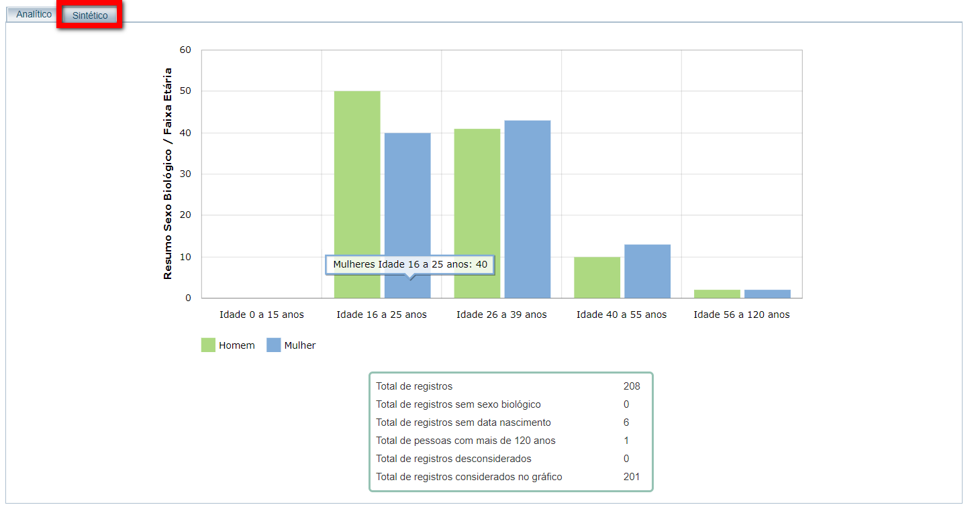Click the Mulher bar for 40 a 55 anos
980x509 pixels.
coord(647,271)
